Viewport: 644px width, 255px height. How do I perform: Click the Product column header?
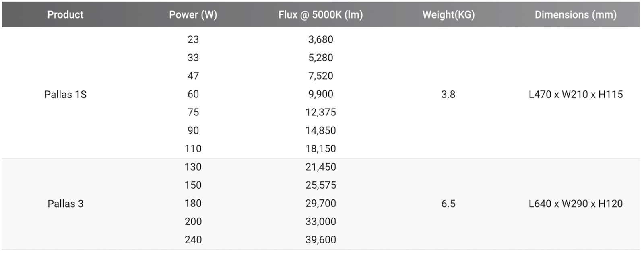[x=65, y=15]
